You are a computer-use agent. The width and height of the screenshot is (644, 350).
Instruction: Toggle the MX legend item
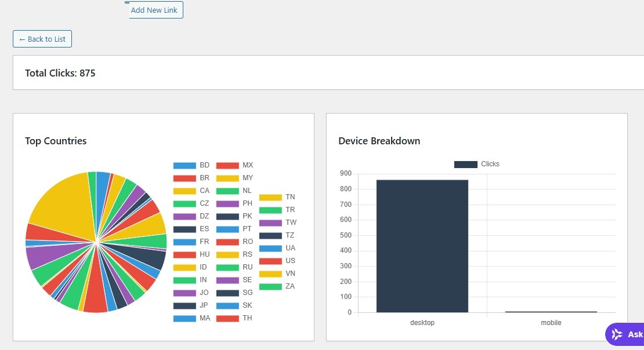click(x=234, y=165)
